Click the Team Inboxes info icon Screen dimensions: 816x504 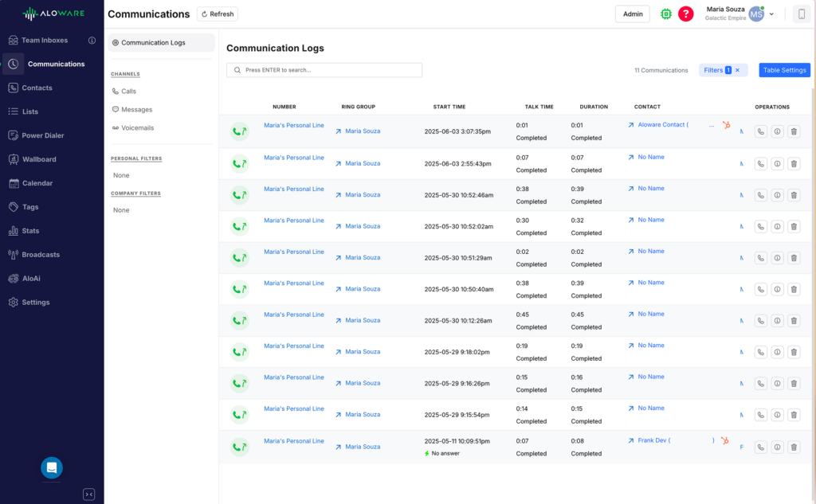[92, 40]
